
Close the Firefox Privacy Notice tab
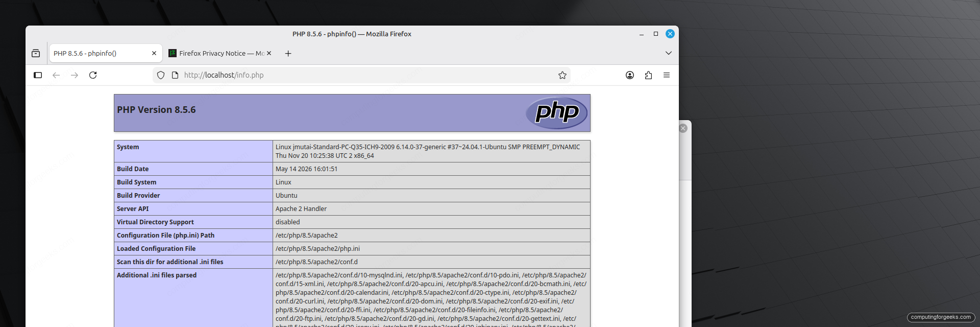point(269,53)
